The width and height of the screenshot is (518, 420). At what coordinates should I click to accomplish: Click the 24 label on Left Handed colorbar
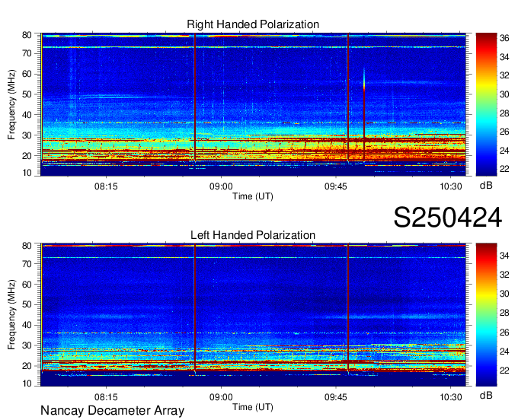[x=504, y=352]
